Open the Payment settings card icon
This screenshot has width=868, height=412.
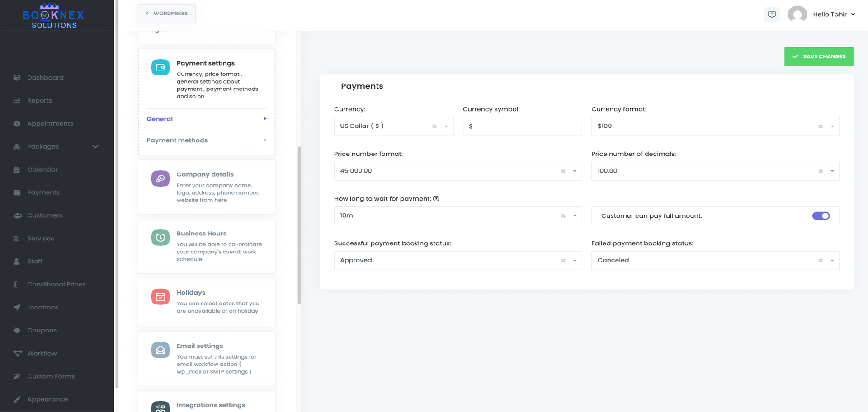click(x=160, y=67)
